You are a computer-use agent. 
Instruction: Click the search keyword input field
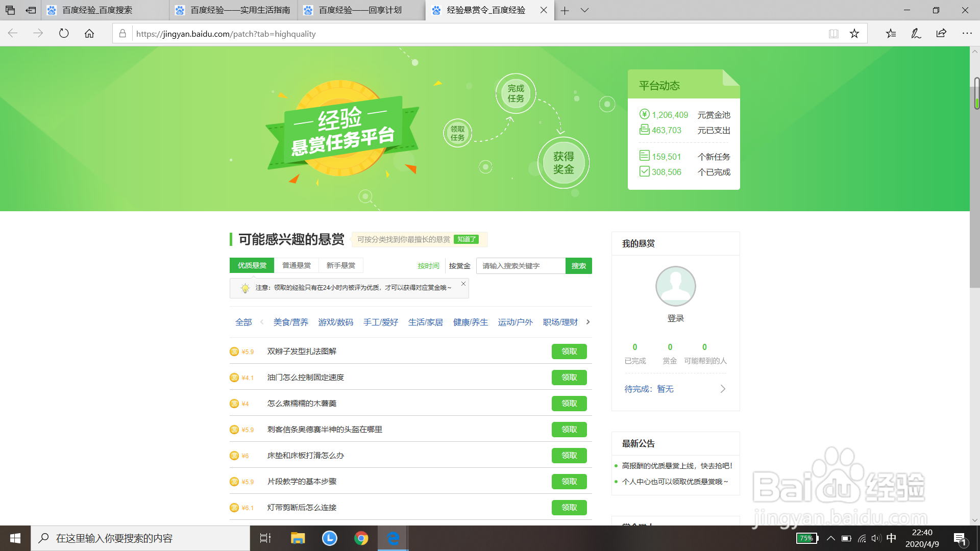(x=520, y=266)
